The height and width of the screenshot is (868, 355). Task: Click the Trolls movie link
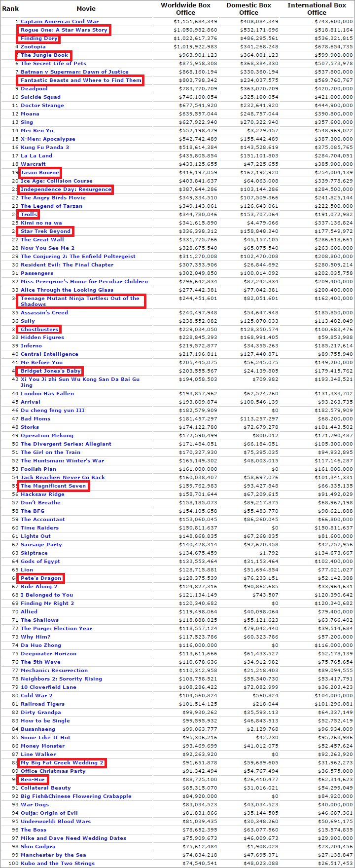(x=29, y=215)
